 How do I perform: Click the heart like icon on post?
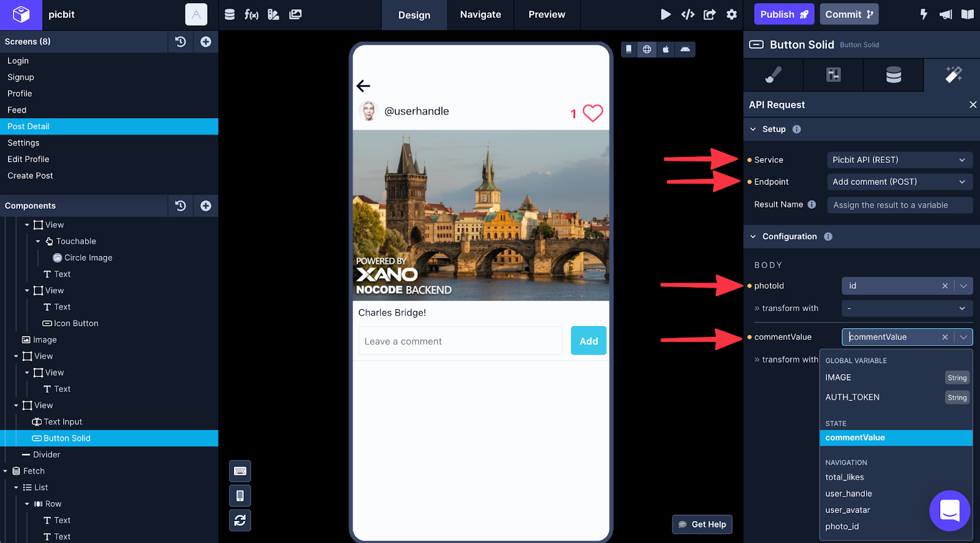click(x=592, y=113)
